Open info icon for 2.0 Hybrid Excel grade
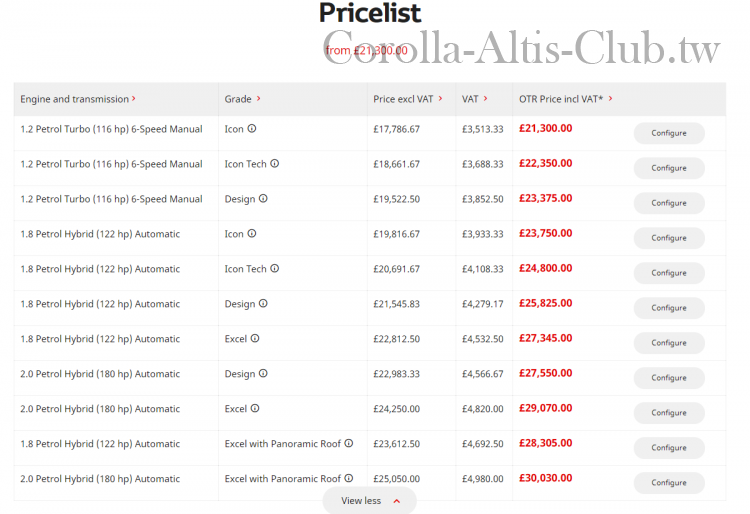The width and height of the screenshot is (750, 514). (255, 408)
